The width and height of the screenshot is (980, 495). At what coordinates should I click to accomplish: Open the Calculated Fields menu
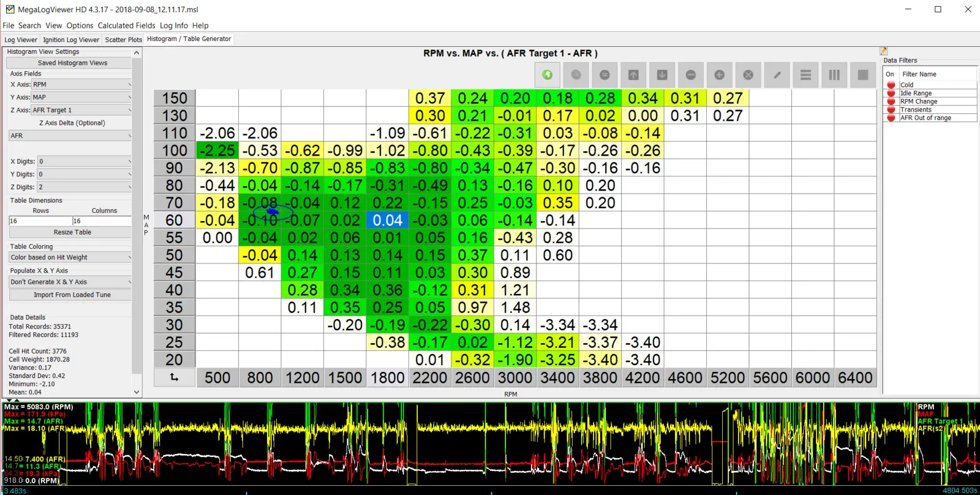(127, 26)
